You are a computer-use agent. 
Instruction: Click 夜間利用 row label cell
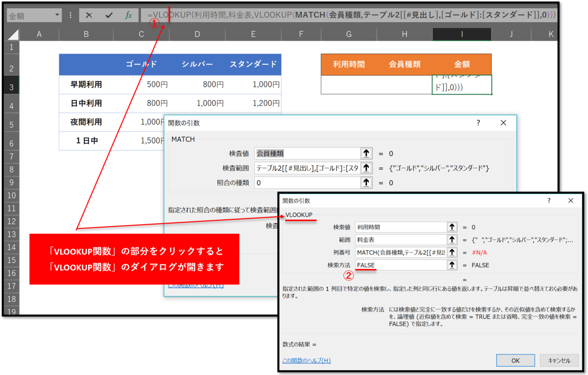[x=86, y=122]
